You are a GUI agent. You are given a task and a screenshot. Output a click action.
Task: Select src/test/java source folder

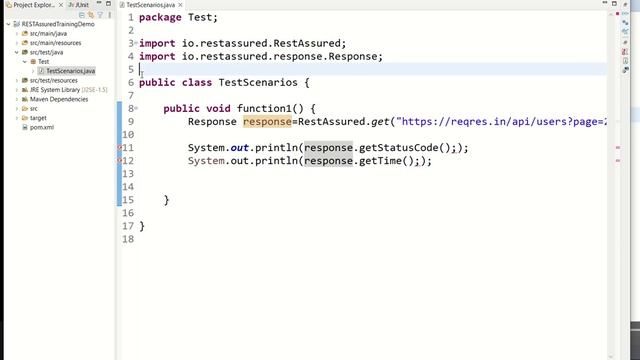point(46,52)
